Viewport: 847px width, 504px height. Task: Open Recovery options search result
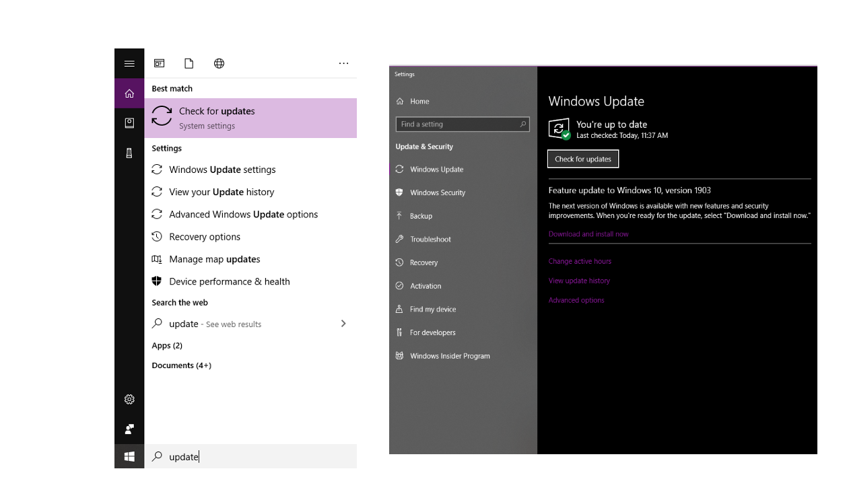[250, 237]
